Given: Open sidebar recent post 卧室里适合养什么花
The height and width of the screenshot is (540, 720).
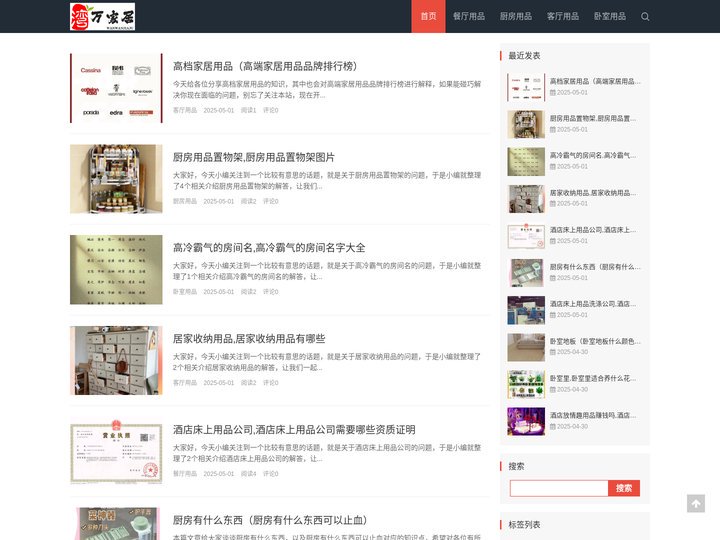Looking at the screenshot, I should [x=592, y=378].
